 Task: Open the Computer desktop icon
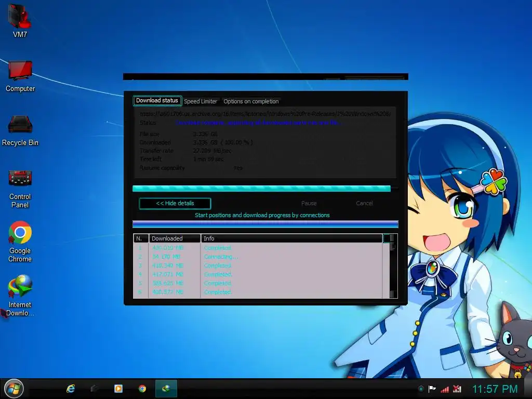coord(20,76)
